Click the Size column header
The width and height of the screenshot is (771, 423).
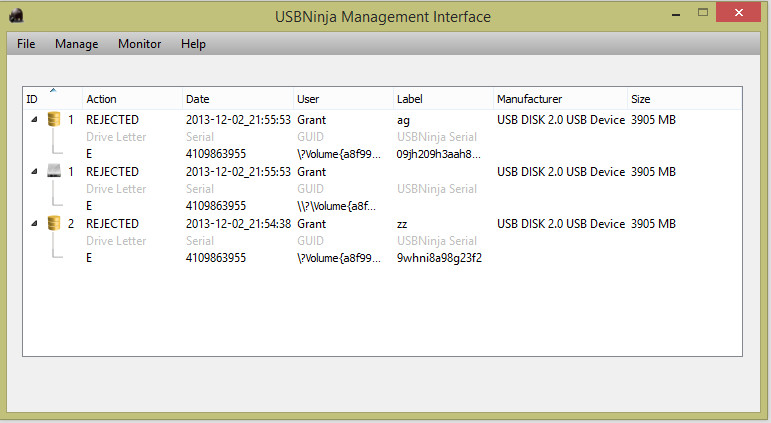(684, 99)
